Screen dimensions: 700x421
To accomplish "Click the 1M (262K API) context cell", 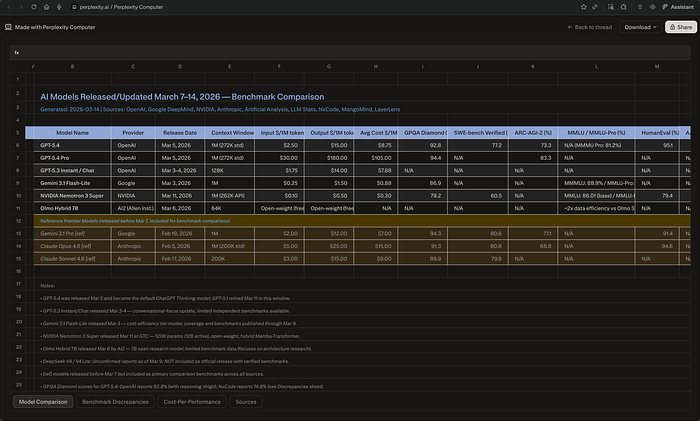I will 230,196.
